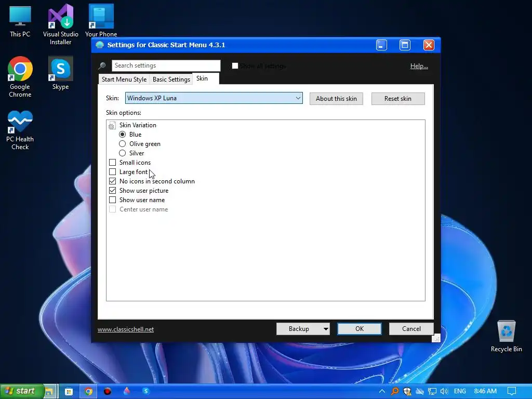Visit the www.classicshell.net link
This screenshot has height=399, width=532.
click(126, 329)
